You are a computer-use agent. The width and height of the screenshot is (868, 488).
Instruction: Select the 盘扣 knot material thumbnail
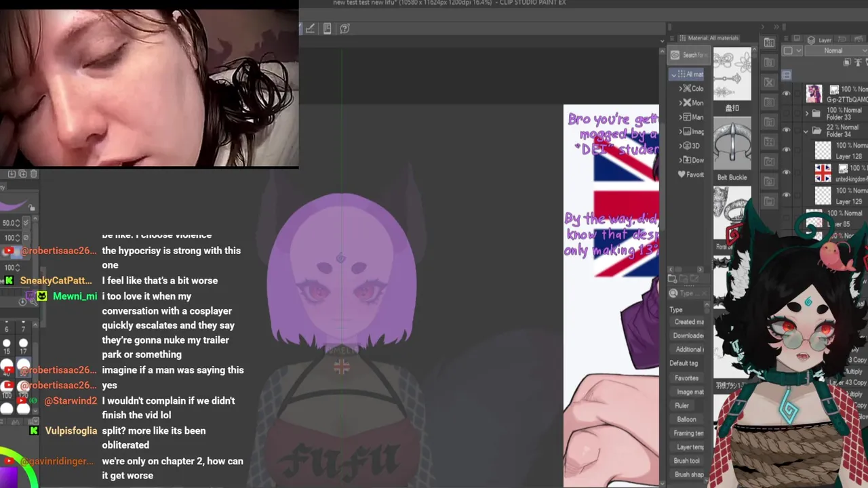coord(732,75)
